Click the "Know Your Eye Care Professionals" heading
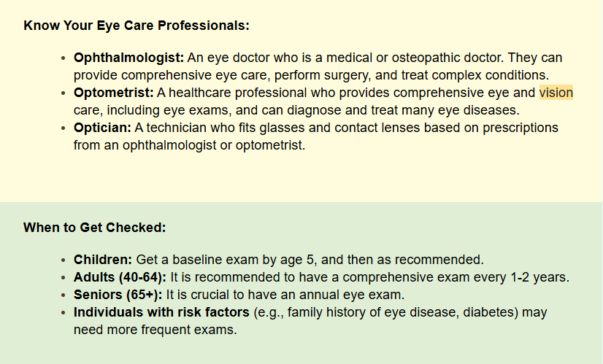This screenshot has height=364, width=603. coord(137,26)
